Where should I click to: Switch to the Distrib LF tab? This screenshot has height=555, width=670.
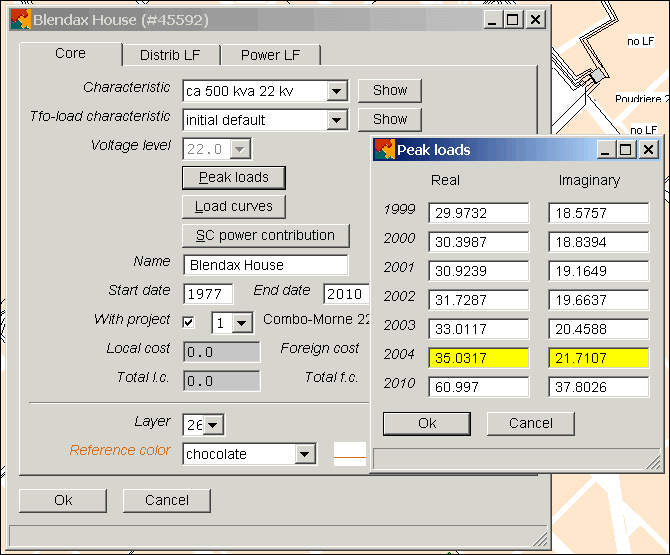click(x=168, y=55)
